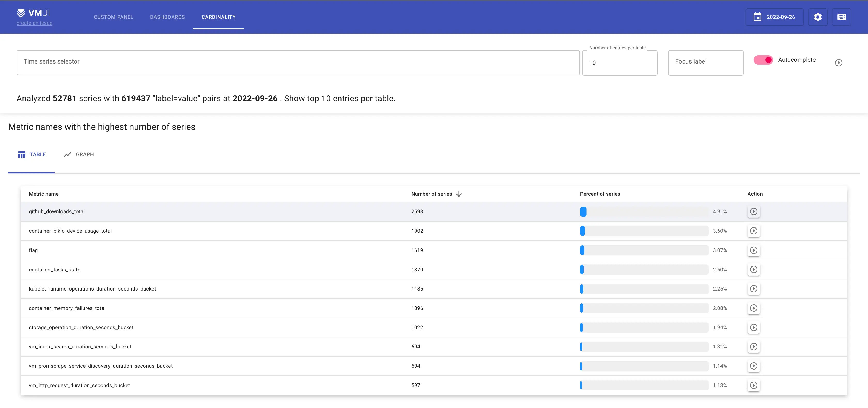Click the 3.60% progress bar
This screenshot has width=868, height=408.
[x=644, y=231]
